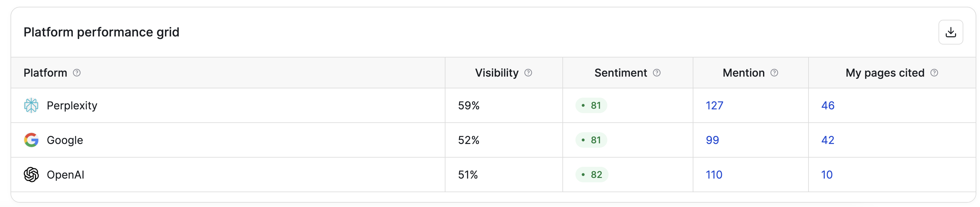Select the Google platform row name
The image size is (980, 207).
(65, 140)
